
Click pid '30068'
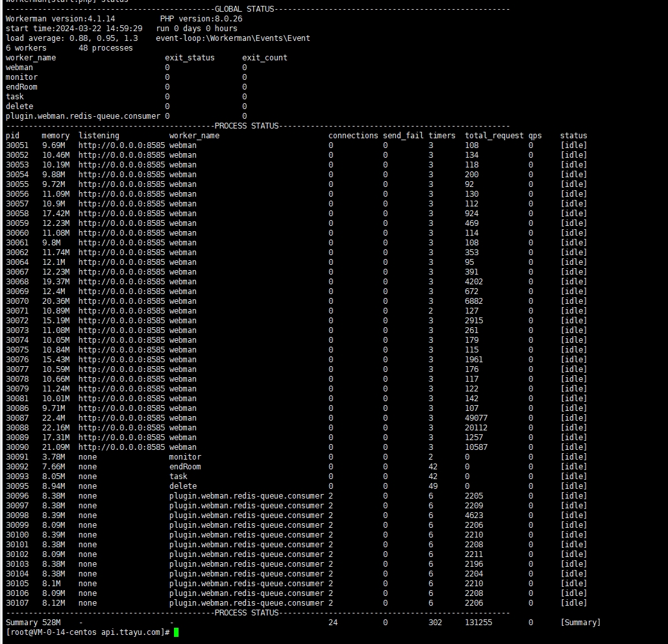pyautogui.click(x=17, y=282)
